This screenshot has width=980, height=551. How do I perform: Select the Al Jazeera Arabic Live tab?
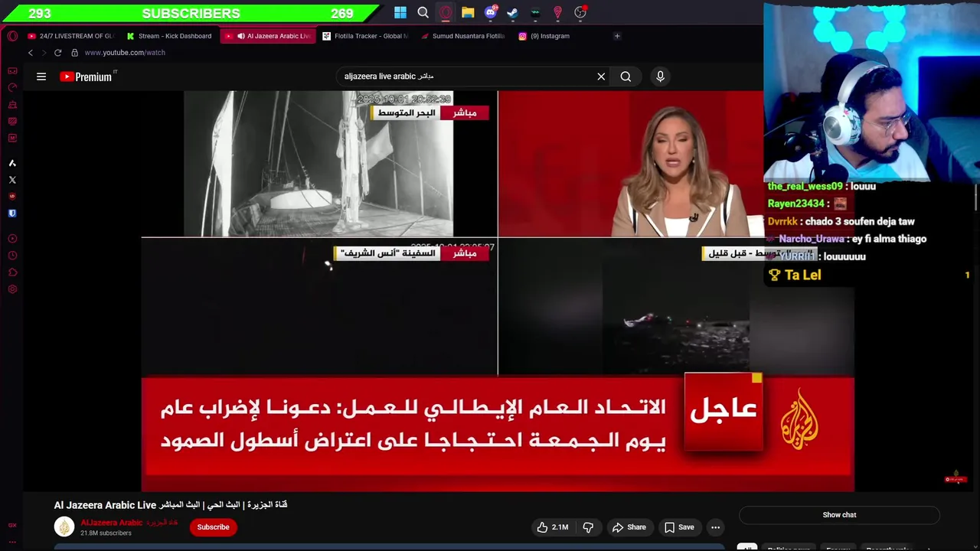click(268, 36)
